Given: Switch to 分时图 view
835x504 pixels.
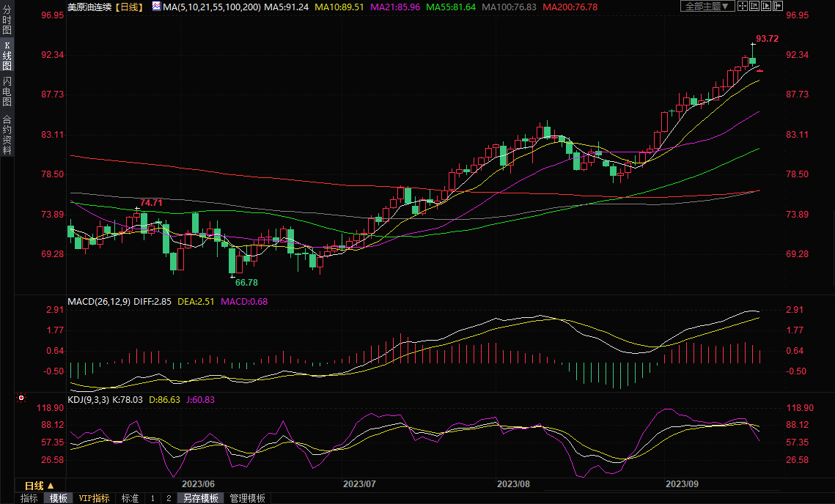Looking at the screenshot, I should (x=7, y=21).
